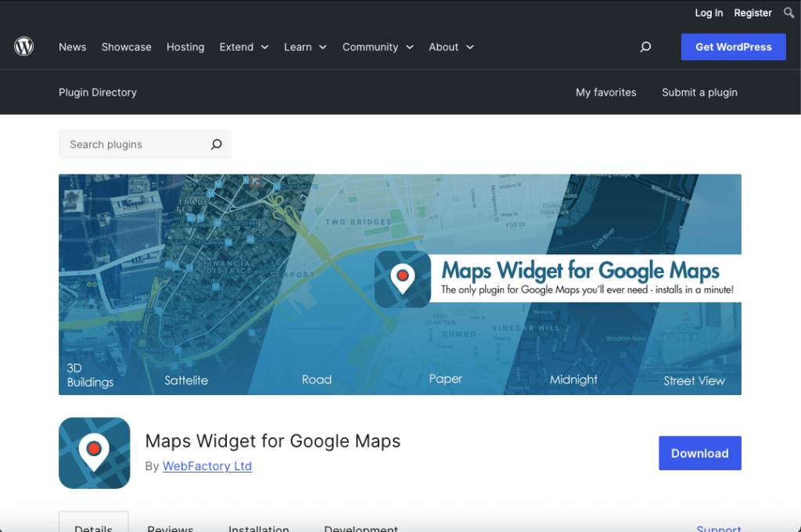
Task: Select the Details tab
Action: (94, 523)
